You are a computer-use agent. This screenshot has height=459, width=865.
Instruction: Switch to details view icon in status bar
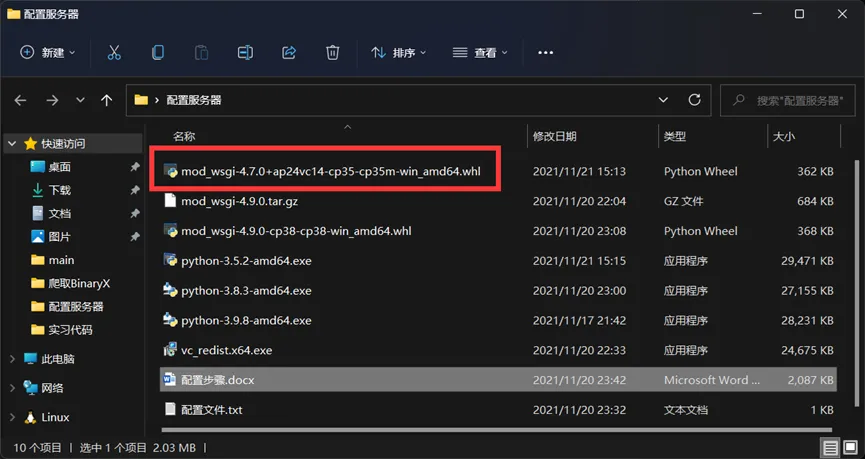[830, 448]
